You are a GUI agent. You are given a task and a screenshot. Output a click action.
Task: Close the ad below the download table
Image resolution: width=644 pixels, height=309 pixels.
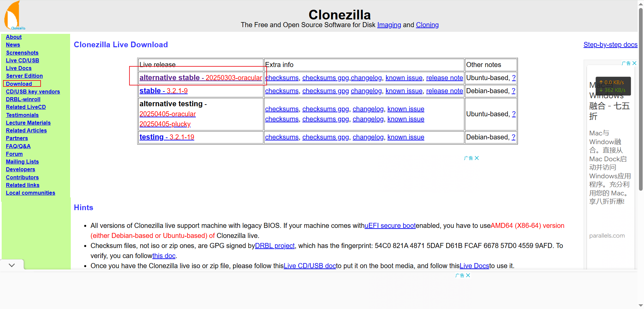coord(477,158)
